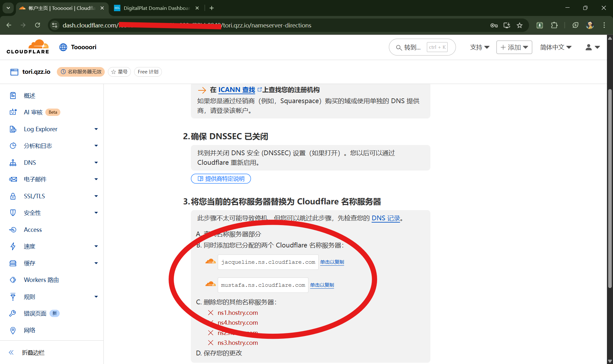Open the 概述 overview menu item
The height and width of the screenshot is (364, 613).
click(x=30, y=95)
